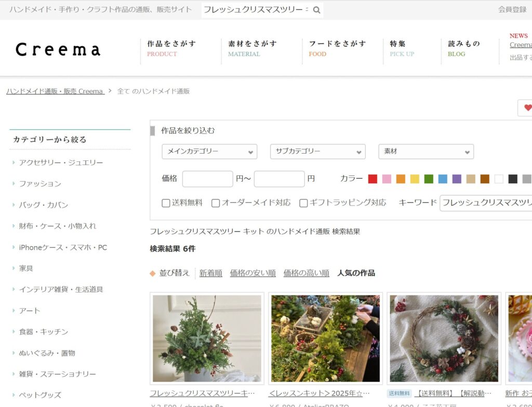532x407 pixels.
Task: Open the 読みもの BLOG menu
Action: click(x=464, y=48)
